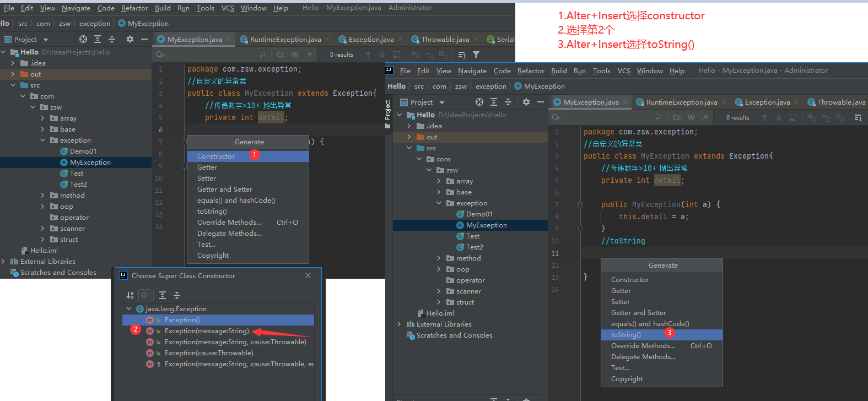The width and height of the screenshot is (868, 401).
Task: Switch to Exception.java tab in left window
Action: tap(371, 39)
